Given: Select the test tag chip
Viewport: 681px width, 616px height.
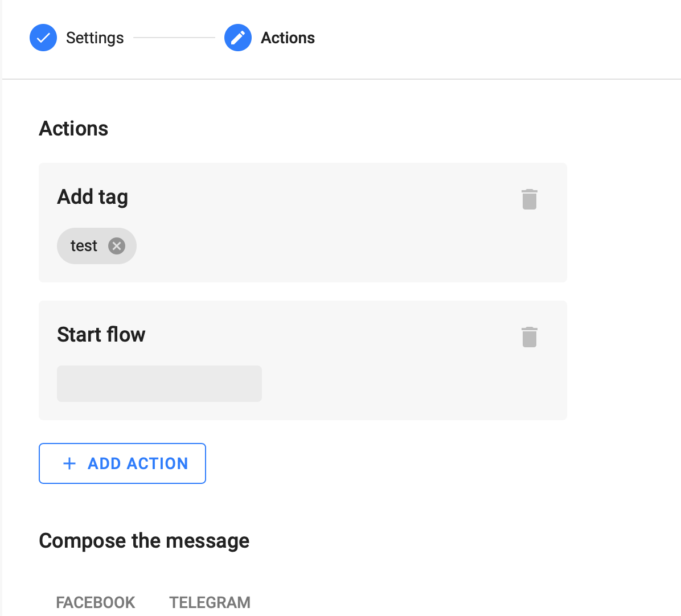Looking at the screenshot, I should (x=84, y=246).
